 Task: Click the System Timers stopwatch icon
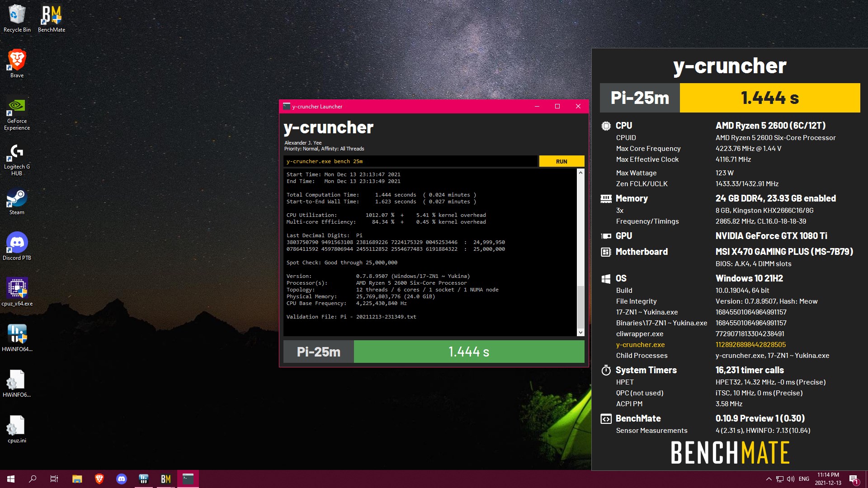tap(606, 370)
